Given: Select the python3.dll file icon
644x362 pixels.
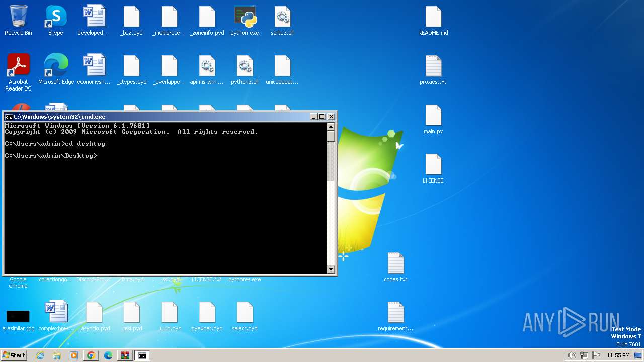Looking at the screenshot, I should click(x=245, y=70).
